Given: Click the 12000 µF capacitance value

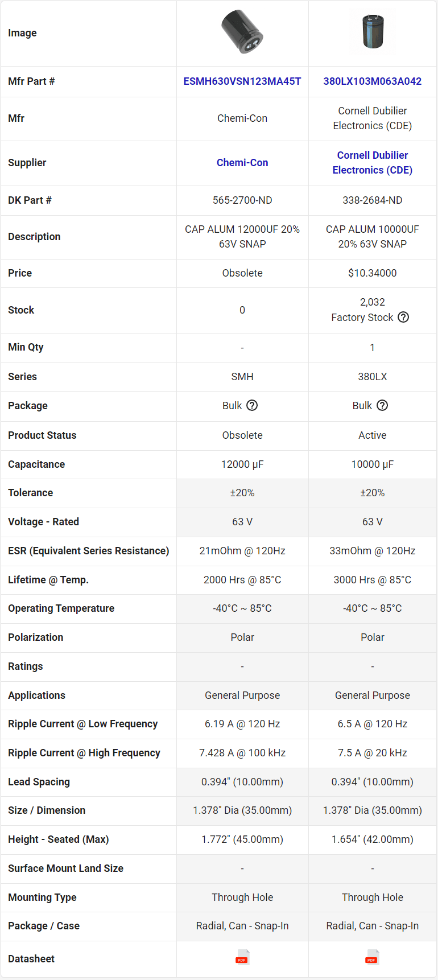Looking at the screenshot, I should point(242,464).
